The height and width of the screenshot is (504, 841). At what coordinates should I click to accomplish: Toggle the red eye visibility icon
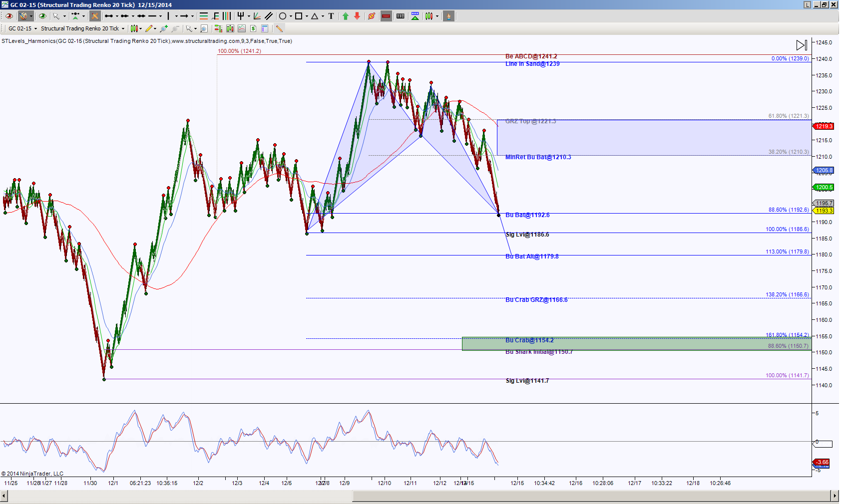click(x=9, y=16)
